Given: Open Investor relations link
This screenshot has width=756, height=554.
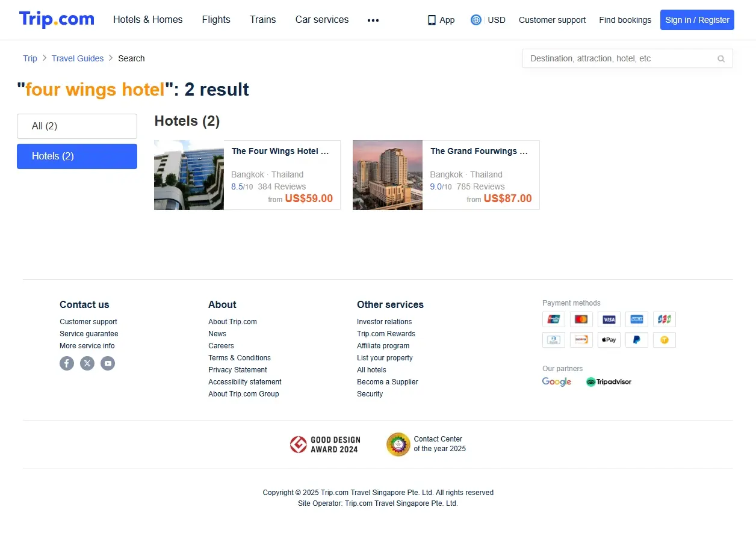Looking at the screenshot, I should [x=385, y=322].
